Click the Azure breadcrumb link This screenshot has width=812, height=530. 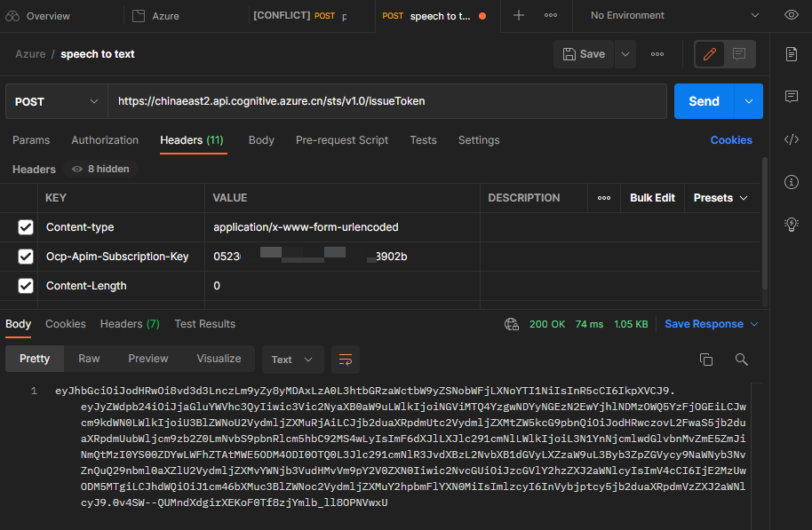[30, 54]
